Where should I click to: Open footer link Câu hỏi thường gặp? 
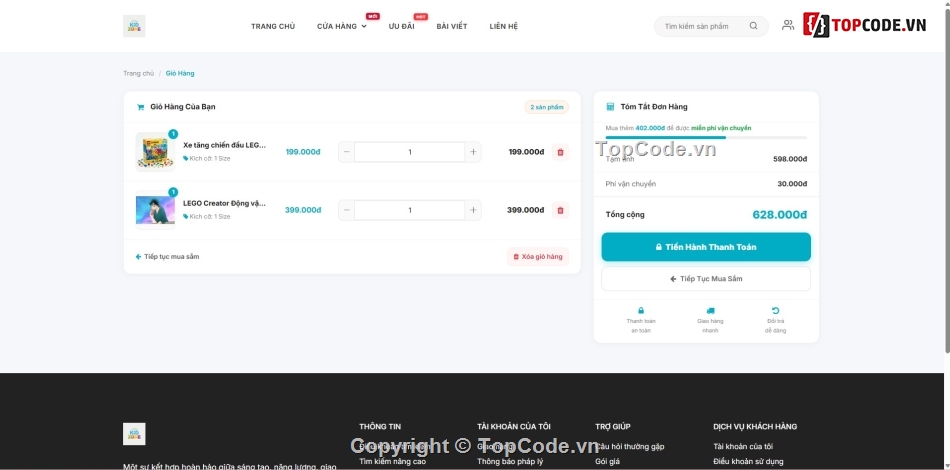click(x=629, y=446)
